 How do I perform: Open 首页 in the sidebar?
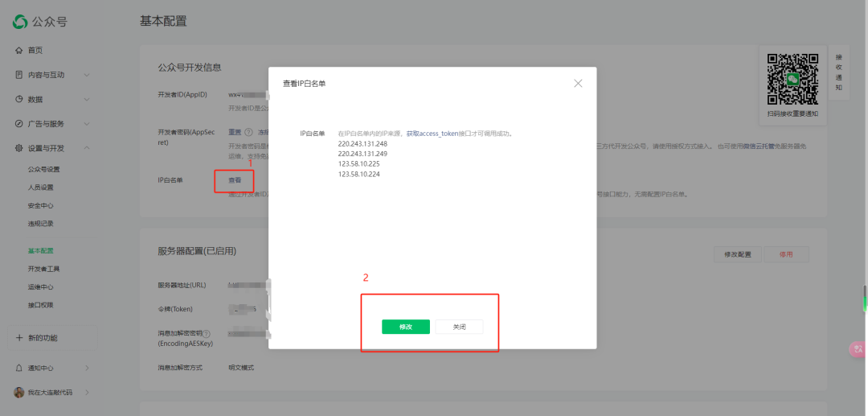tap(35, 51)
